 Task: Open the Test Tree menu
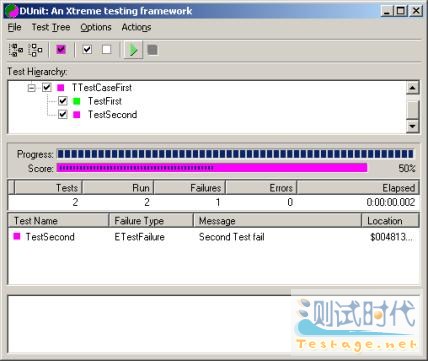tap(51, 27)
